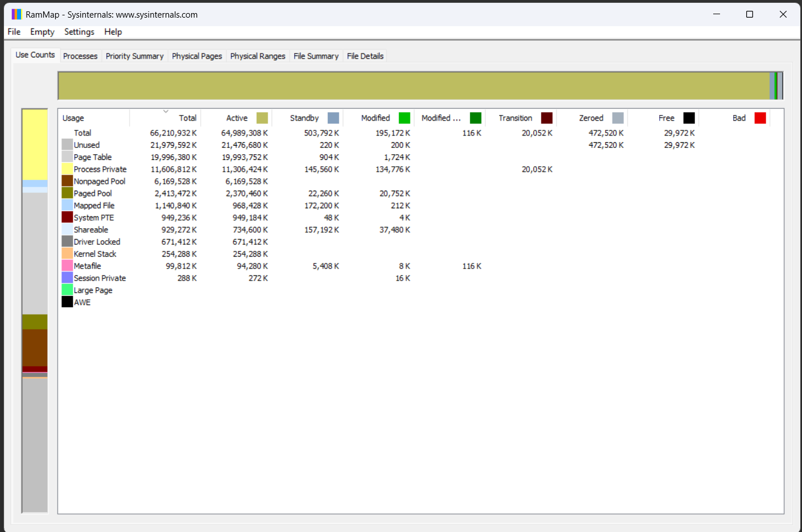Click the dark red Transition swatch
Image resolution: width=802 pixels, height=532 pixels.
point(547,118)
